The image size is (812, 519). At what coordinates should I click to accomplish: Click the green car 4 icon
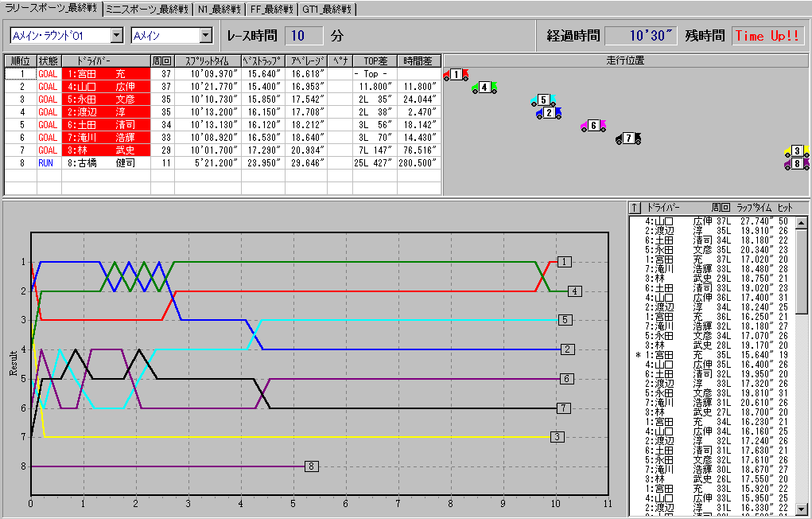[x=484, y=88]
